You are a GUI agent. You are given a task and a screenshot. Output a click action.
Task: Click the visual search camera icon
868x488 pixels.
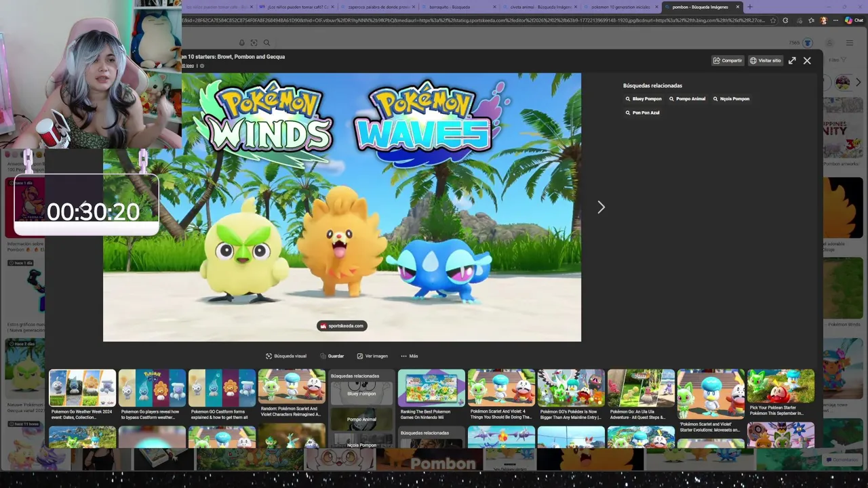pyautogui.click(x=254, y=43)
